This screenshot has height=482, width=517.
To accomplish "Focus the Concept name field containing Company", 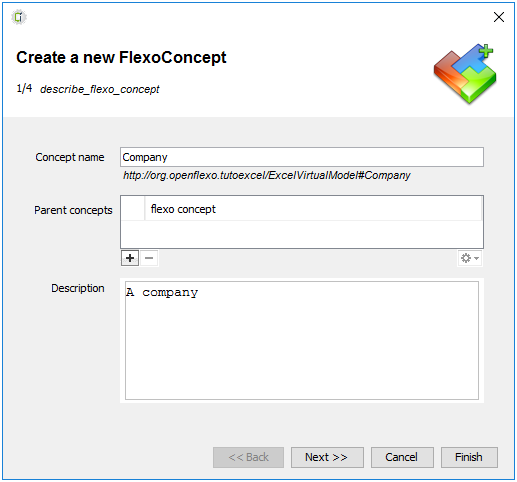I will [x=302, y=157].
